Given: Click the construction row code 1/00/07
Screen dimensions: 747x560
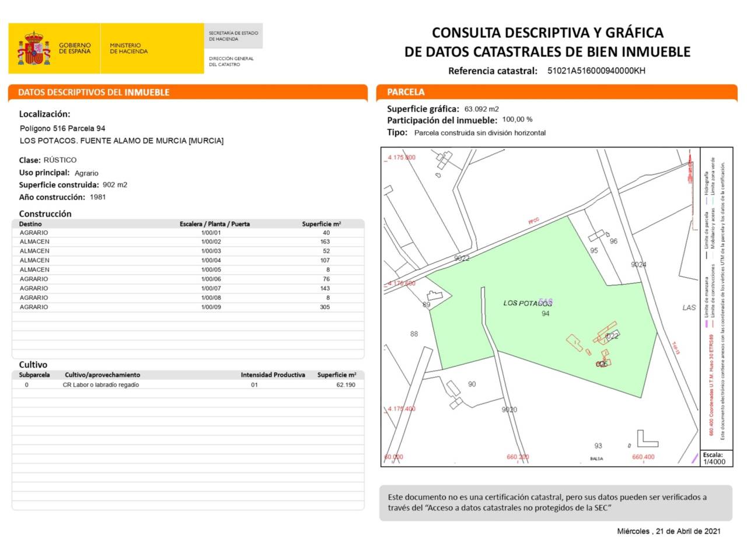Looking at the screenshot, I should click(211, 289).
